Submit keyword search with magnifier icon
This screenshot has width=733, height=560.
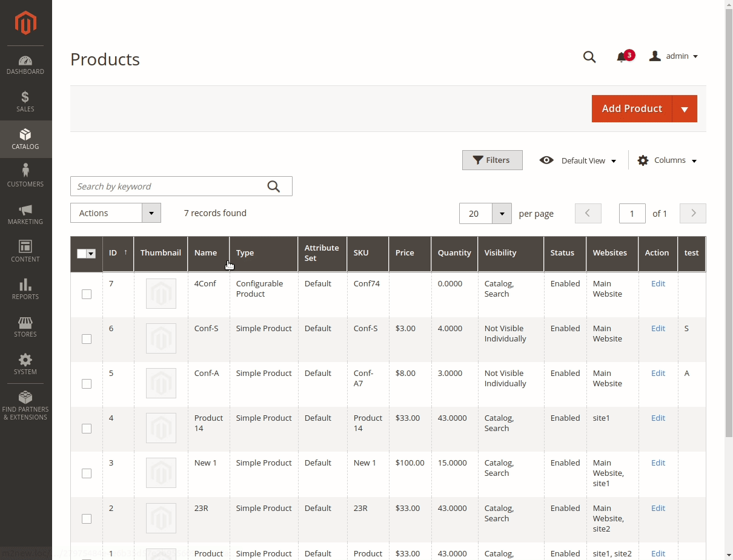pyautogui.click(x=274, y=186)
